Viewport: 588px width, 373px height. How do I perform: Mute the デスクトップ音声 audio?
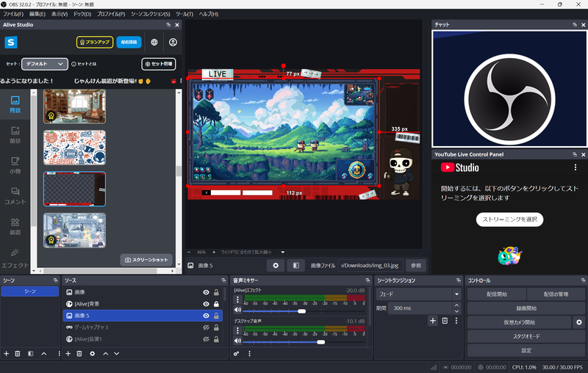[x=237, y=341]
